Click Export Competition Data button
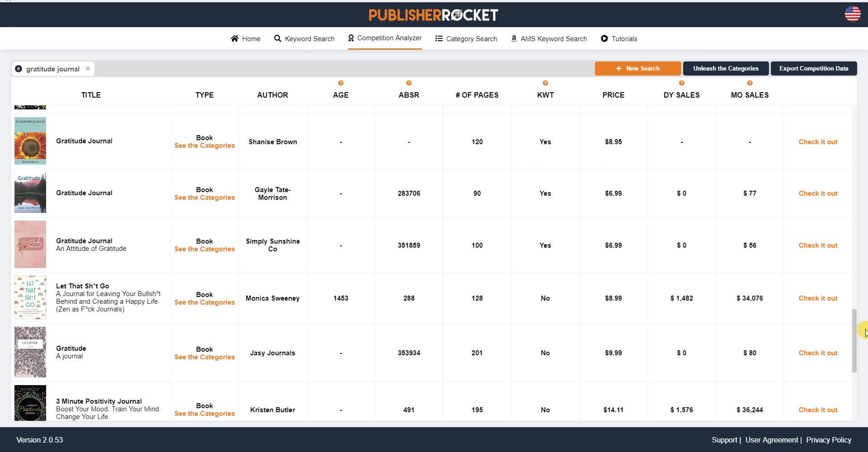Image resolution: width=868 pixels, height=452 pixels. [813, 69]
